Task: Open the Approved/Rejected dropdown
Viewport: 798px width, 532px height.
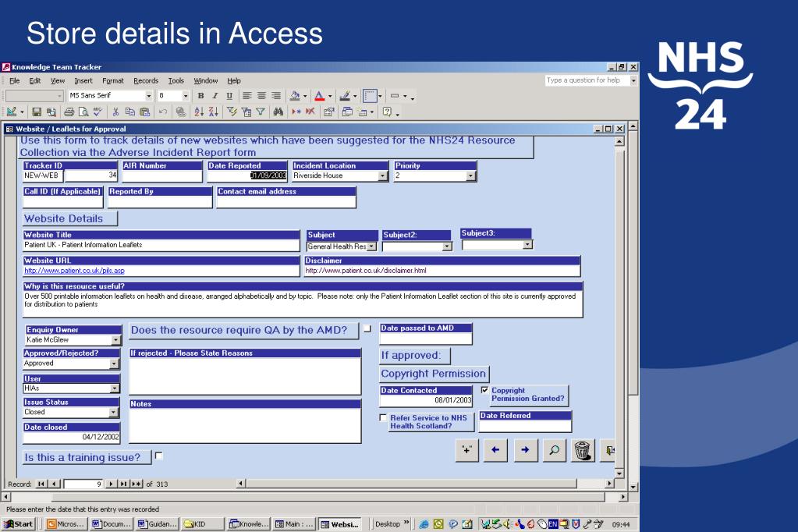Action: (115, 364)
